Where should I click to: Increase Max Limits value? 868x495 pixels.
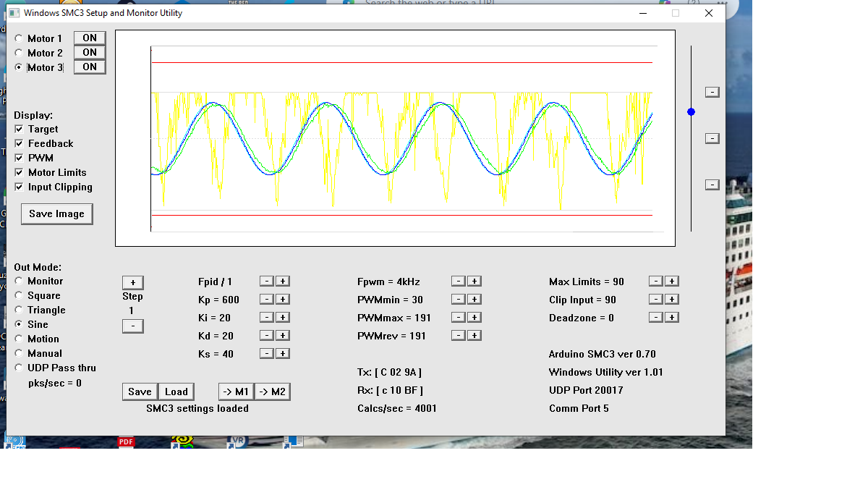(671, 281)
